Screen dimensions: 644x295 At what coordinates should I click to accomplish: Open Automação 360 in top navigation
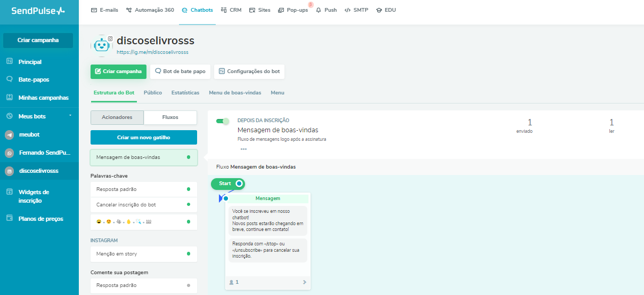[150, 10]
